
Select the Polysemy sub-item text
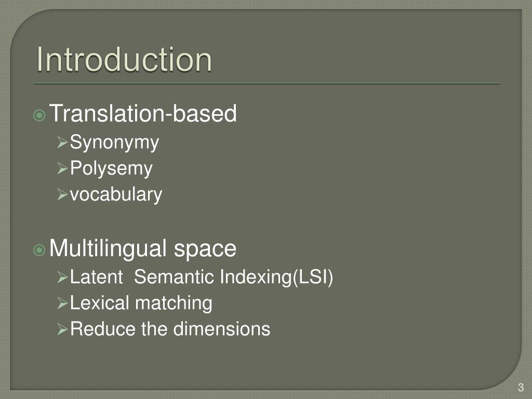tap(111, 169)
